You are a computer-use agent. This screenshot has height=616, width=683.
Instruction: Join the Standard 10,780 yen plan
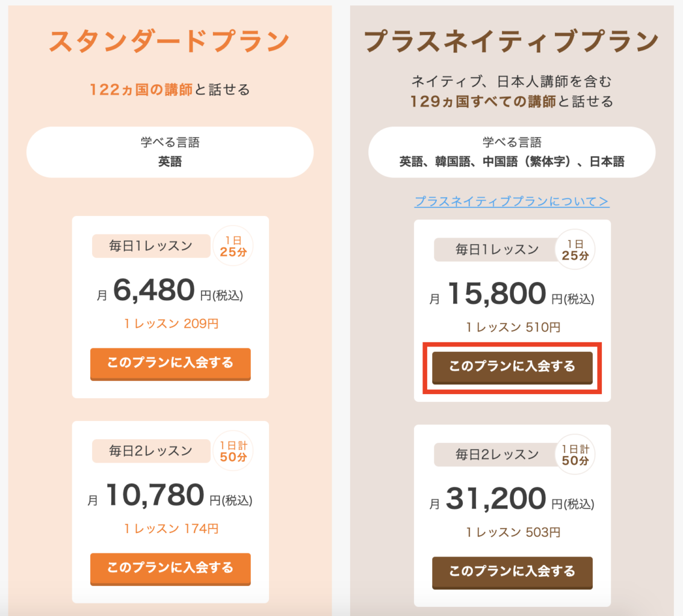(x=170, y=569)
